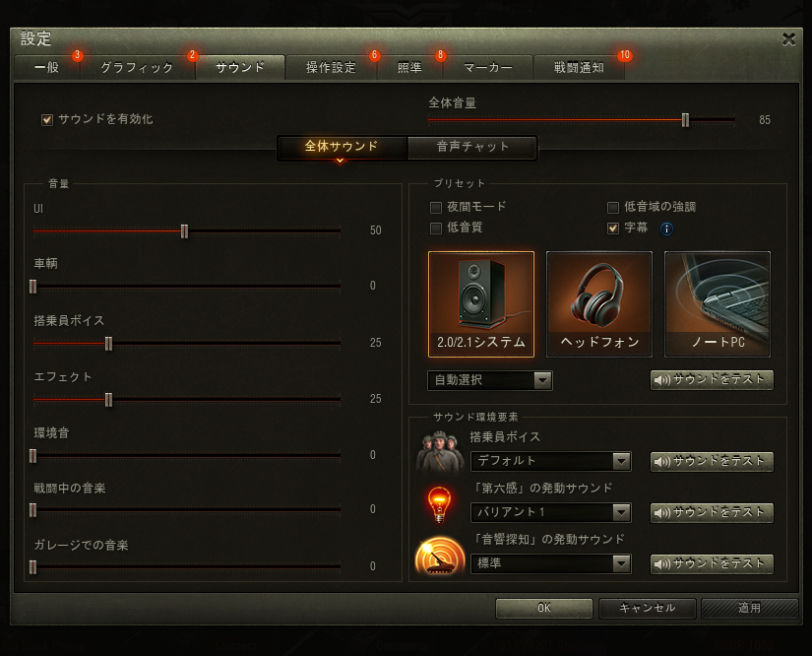
Task: Switch to the グラフィック tab
Action: [137, 67]
